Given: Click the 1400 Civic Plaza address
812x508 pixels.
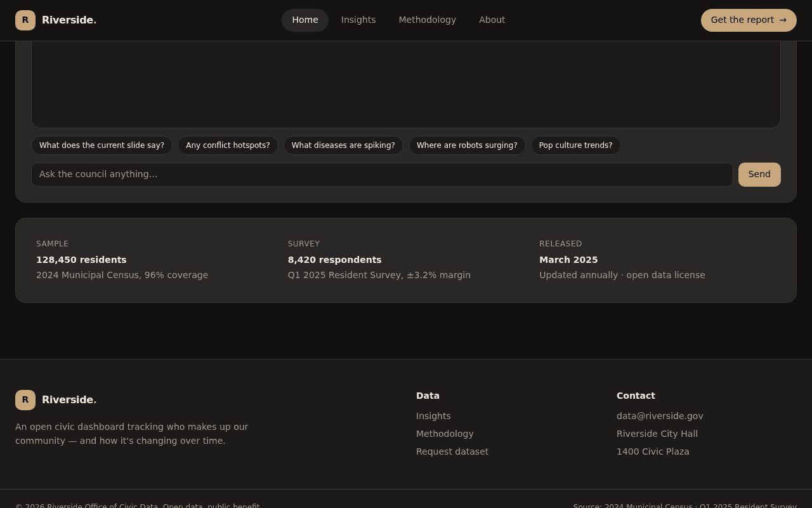Looking at the screenshot, I should pos(653,451).
